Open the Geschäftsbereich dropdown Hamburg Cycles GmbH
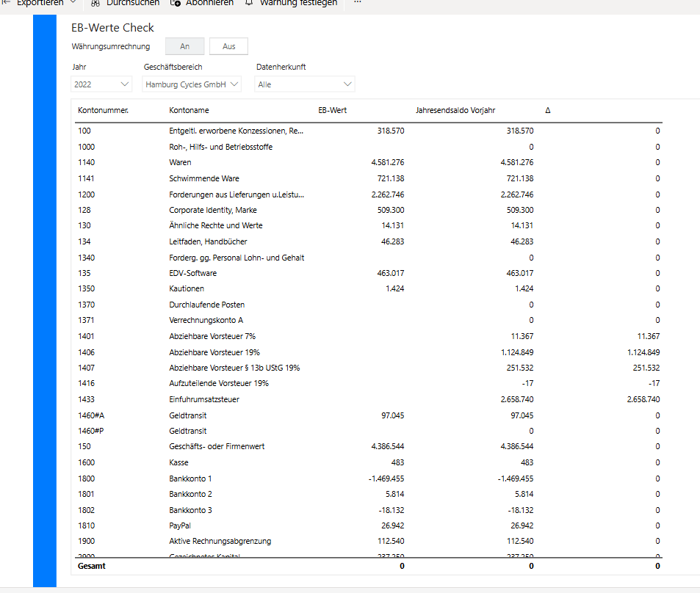The width and height of the screenshot is (700, 593). click(x=192, y=84)
